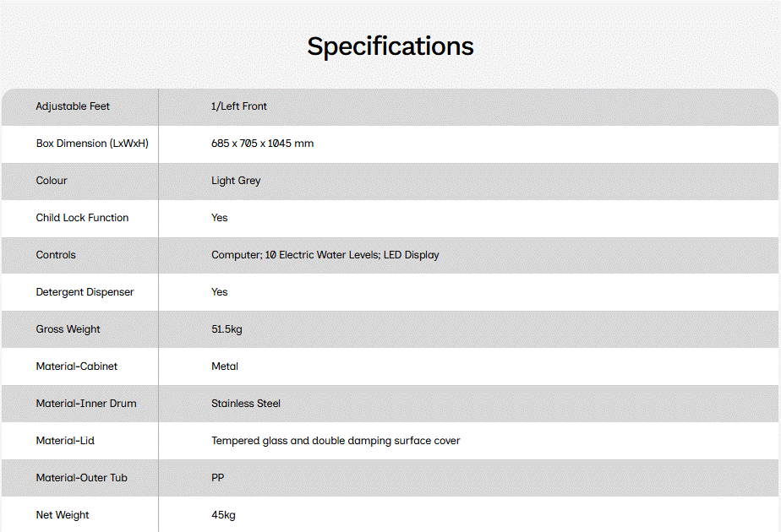Select the Box Dimension (LxWxH) label
The height and width of the screenshot is (532, 781).
click(92, 144)
